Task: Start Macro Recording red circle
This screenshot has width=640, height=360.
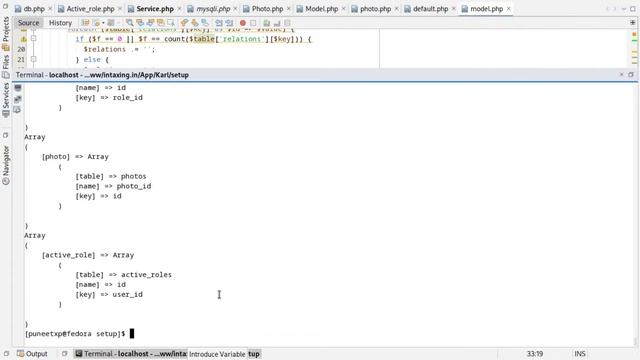Action: (x=243, y=23)
